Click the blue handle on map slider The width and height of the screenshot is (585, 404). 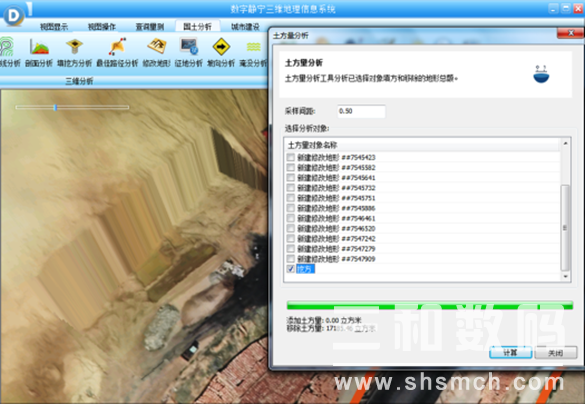tap(55, 107)
